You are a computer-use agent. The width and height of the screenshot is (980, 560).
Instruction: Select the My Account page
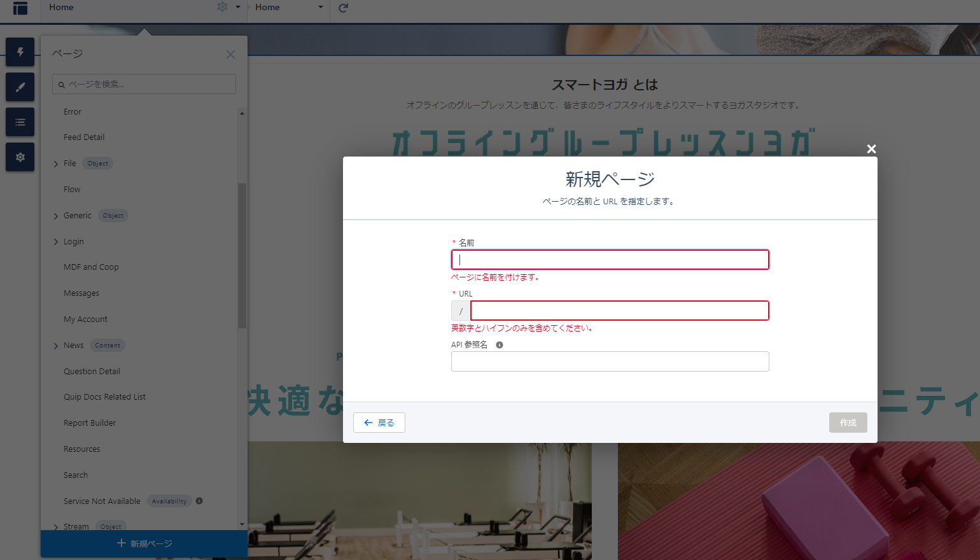point(85,319)
